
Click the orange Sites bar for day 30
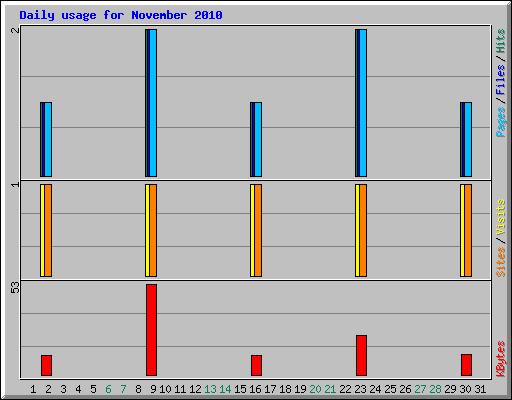[468, 230]
